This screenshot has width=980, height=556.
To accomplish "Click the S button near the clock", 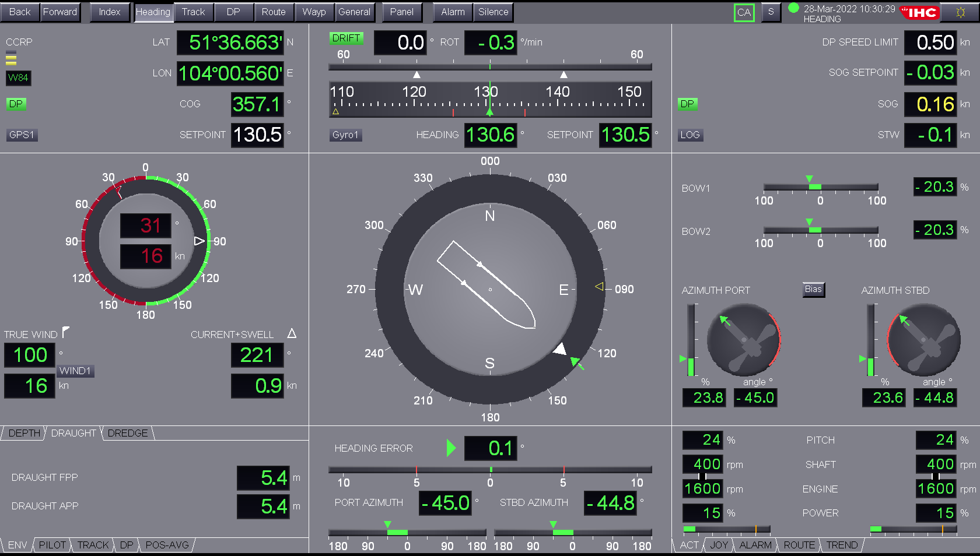I will click(x=771, y=12).
